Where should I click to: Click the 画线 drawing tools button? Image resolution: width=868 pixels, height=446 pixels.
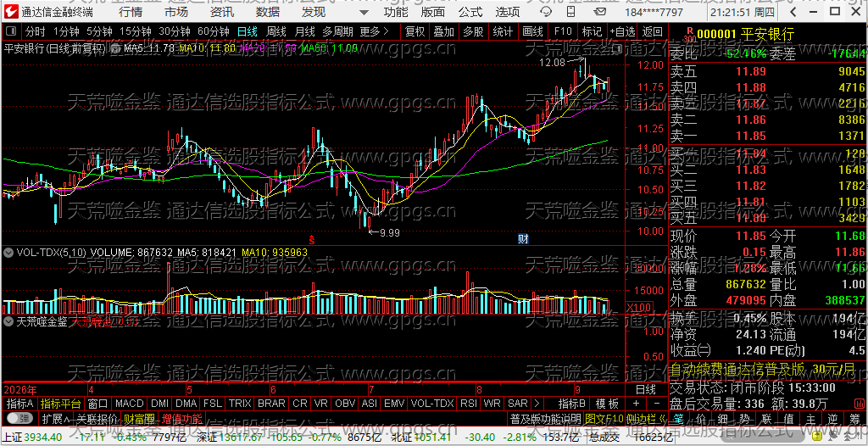pyautogui.click(x=533, y=31)
